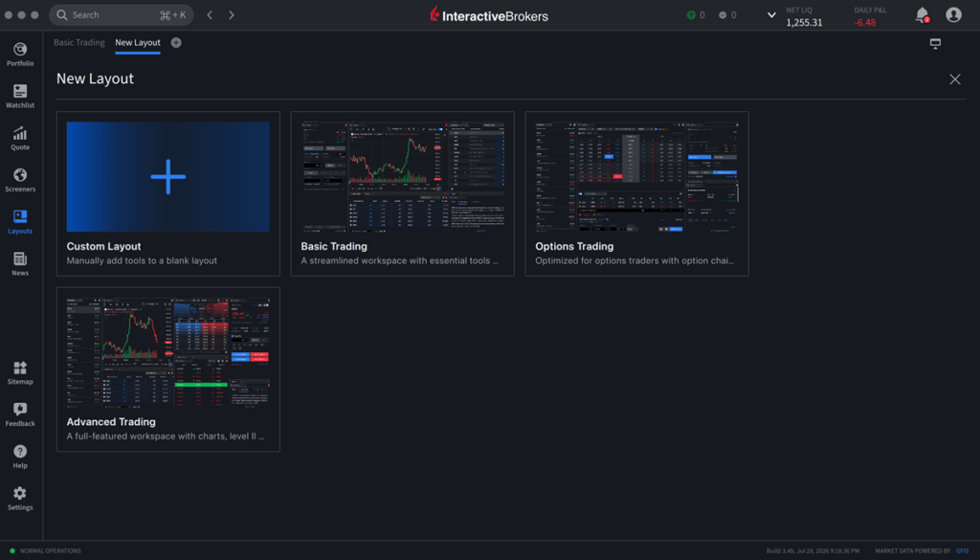This screenshot has width=980, height=560.
Task: Choose the Options Trading layout thumbnail
Action: 636,177
